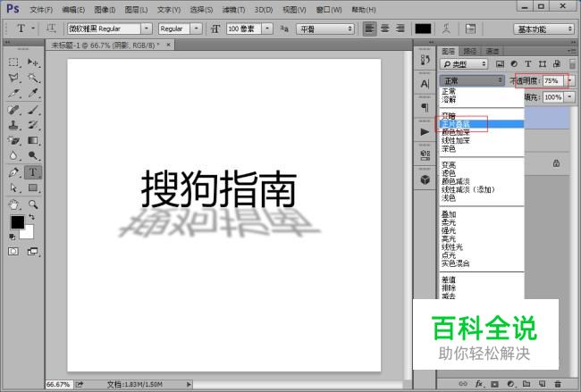Toggle Quick Mask mode
This screenshot has height=392, width=581.
click(13, 252)
